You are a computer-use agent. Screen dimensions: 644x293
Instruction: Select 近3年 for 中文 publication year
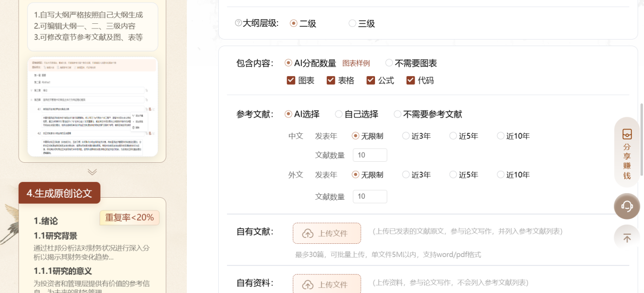(x=405, y=136)
